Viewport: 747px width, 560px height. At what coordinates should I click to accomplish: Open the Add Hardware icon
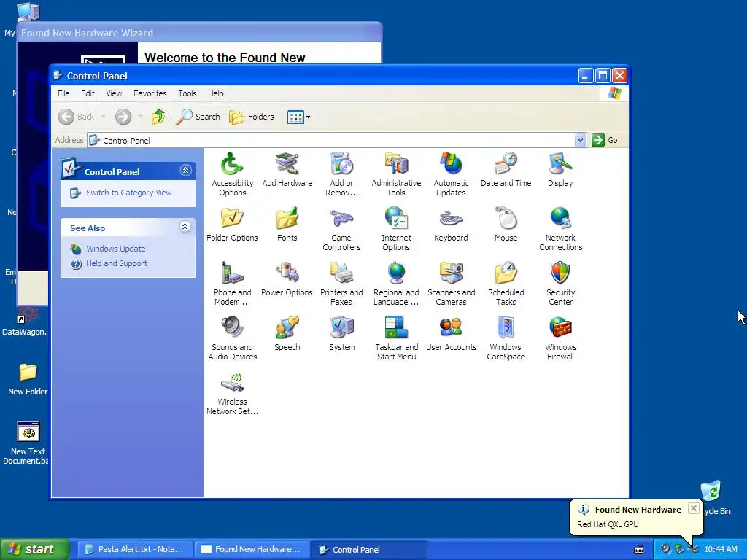[x=287, y=169]
